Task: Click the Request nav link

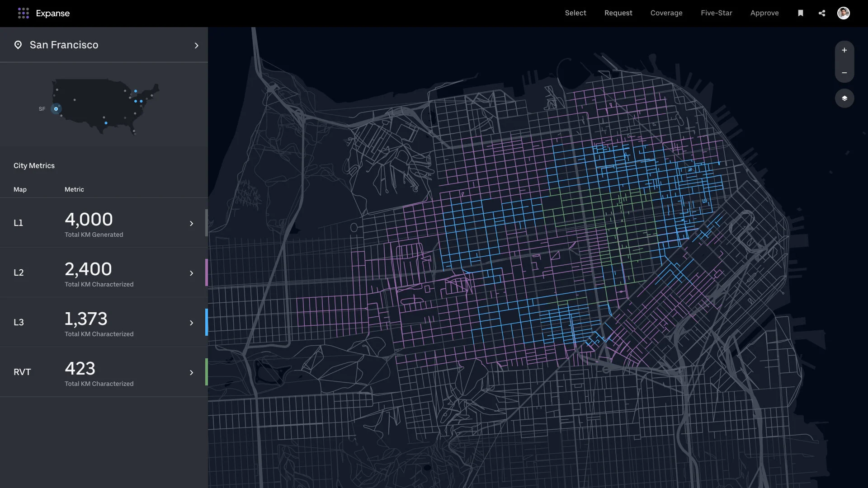Action: 618,13
